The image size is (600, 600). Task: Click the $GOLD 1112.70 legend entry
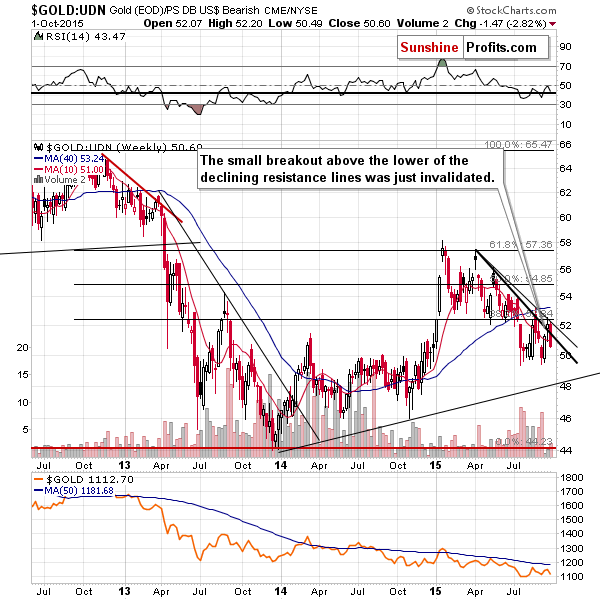click(x=84, y=479)
